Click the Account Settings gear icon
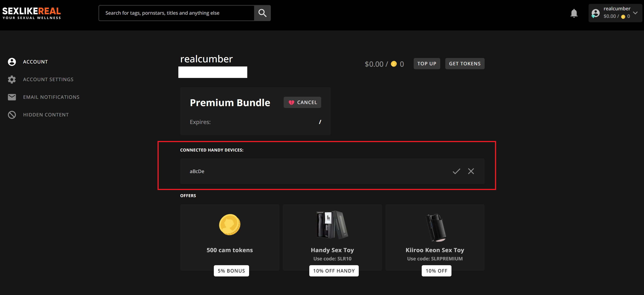 (x=12, y=79)
